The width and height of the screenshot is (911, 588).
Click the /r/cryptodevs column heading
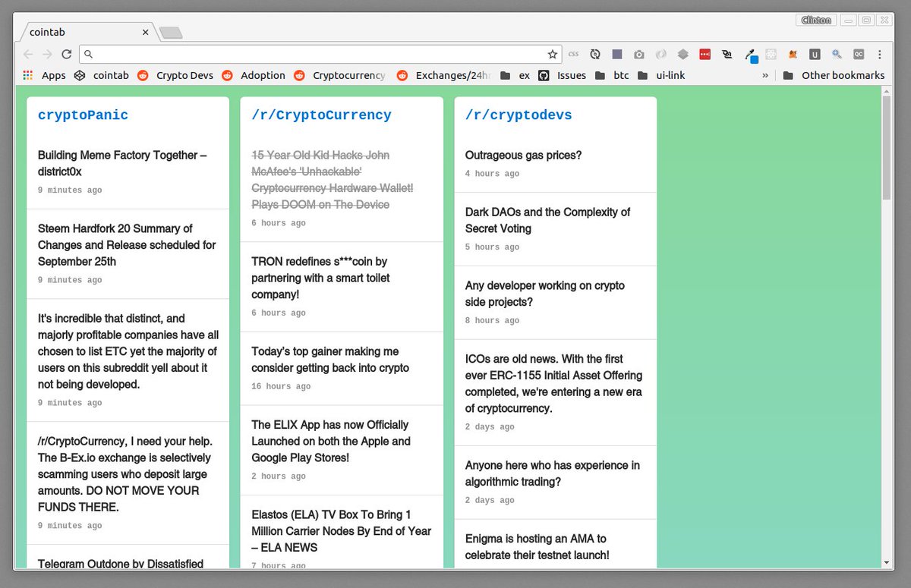519,115
